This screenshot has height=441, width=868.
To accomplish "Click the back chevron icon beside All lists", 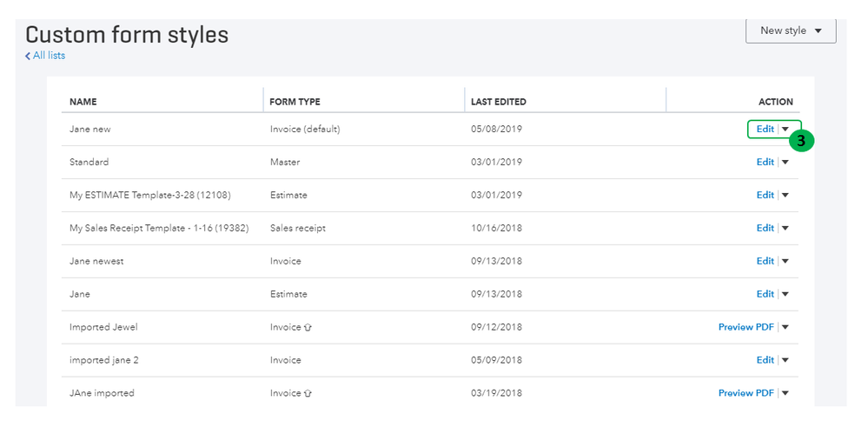I will coord(28,57).
